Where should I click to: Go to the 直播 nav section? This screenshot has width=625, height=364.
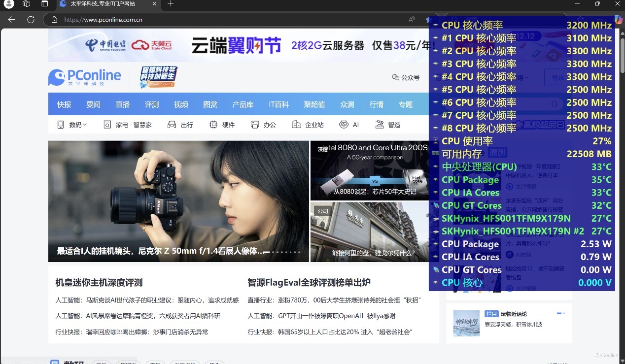pyautogui.click(x=123, y=104)
